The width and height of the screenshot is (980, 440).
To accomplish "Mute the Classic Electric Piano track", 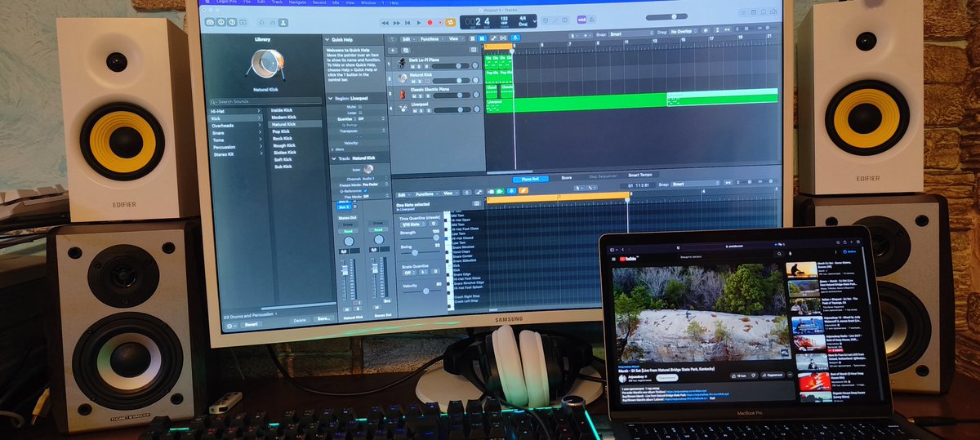I will click(414, 96).
